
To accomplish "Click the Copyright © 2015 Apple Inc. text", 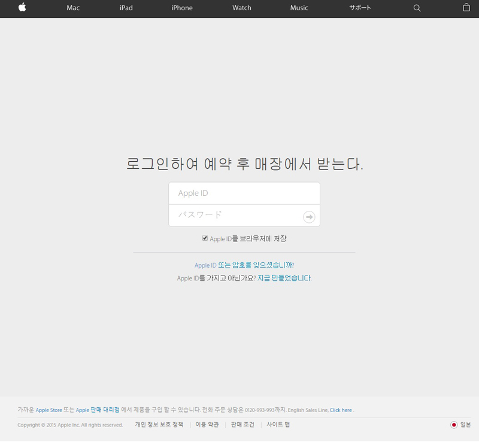I will click(x=70, y=425).
